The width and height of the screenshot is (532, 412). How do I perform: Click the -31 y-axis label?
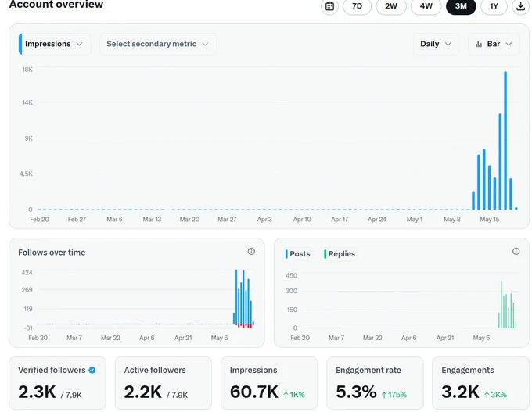(28, 328)
